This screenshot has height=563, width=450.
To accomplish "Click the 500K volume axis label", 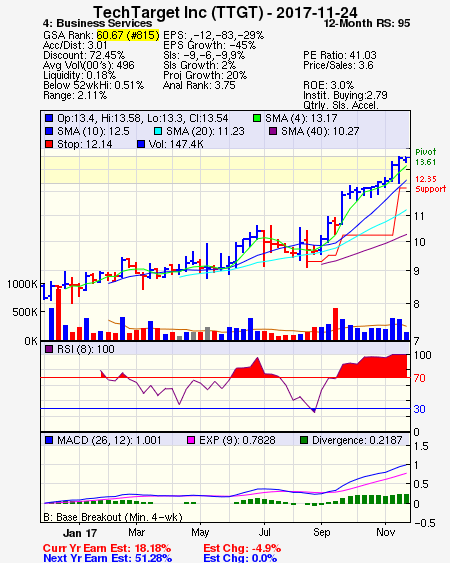I will click(25, 312).
